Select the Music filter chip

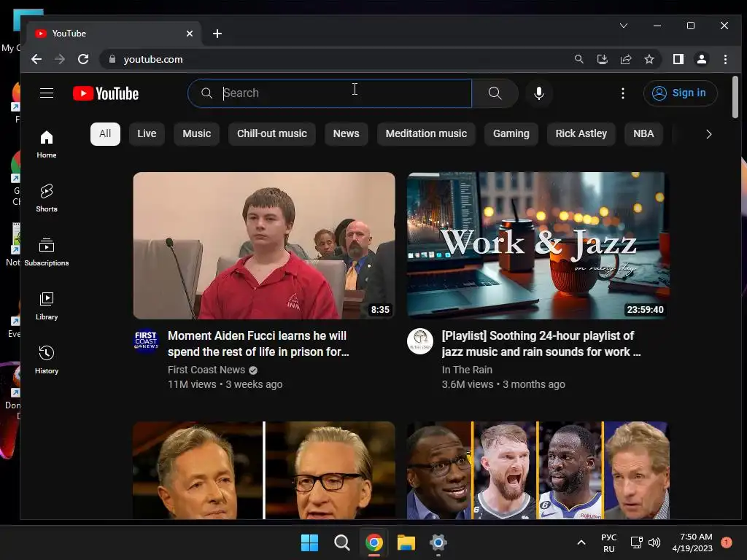(x=197, y=134)
